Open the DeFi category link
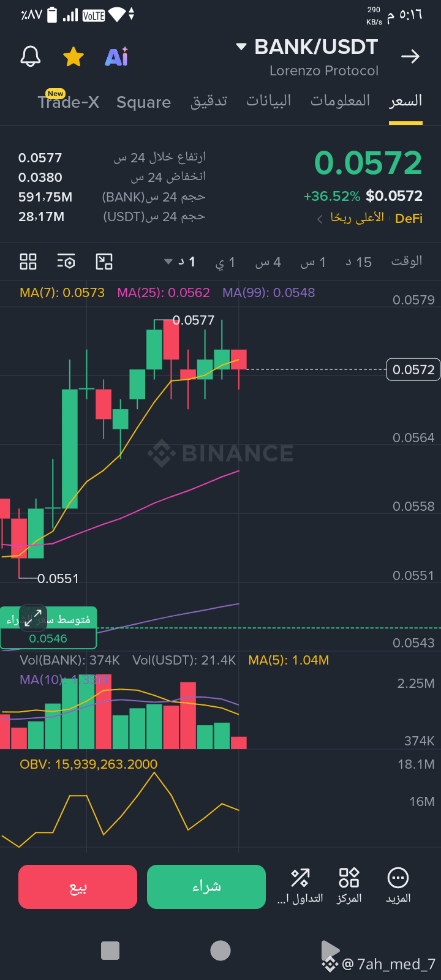Image resolution: width=441 pixels, height=980 pixels. [409, 218]
